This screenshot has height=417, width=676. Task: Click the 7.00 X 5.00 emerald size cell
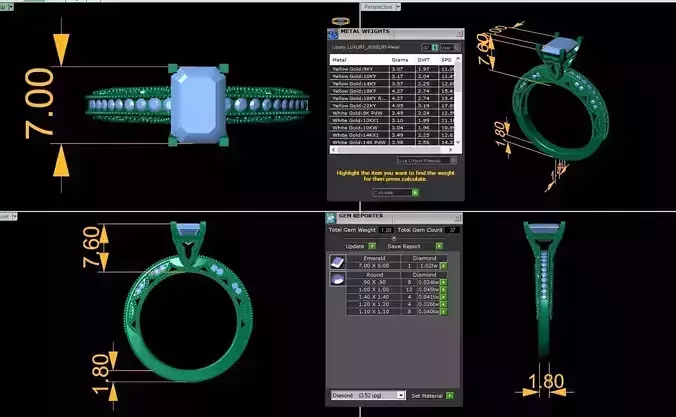click(373, 266)
